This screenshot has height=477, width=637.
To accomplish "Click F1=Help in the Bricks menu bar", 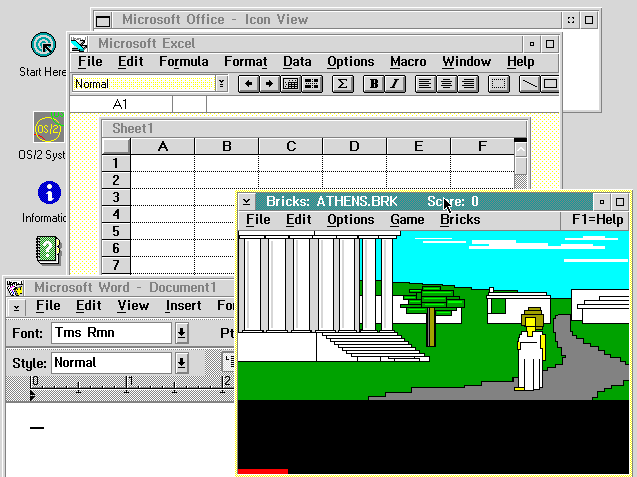I will pyautogui.click(x=597, y=219).
